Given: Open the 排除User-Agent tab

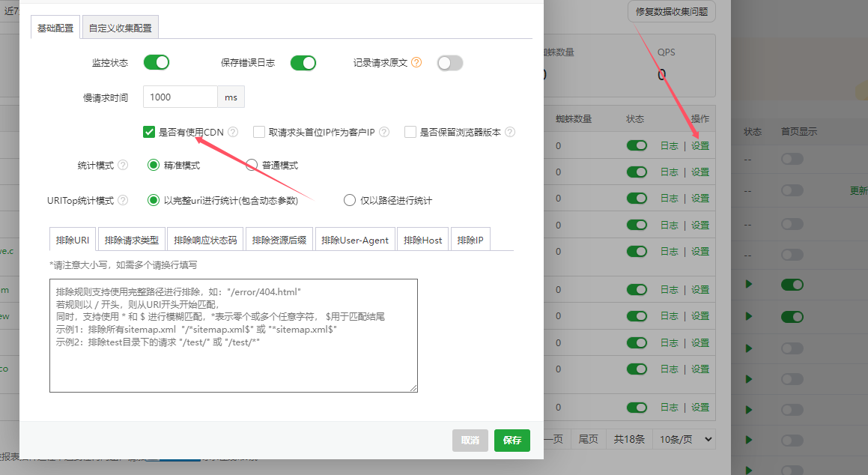Looking at the screenshot, I should point(355,240).
